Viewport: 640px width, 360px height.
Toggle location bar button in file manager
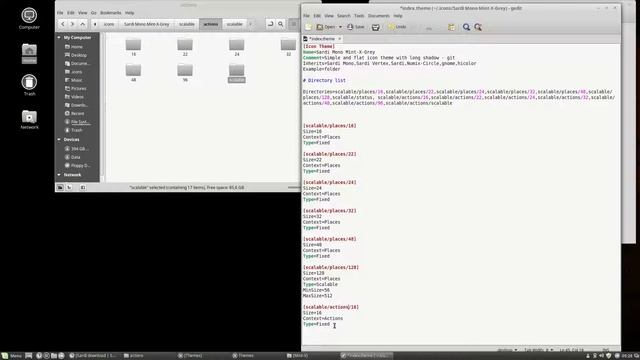(270, 24)
